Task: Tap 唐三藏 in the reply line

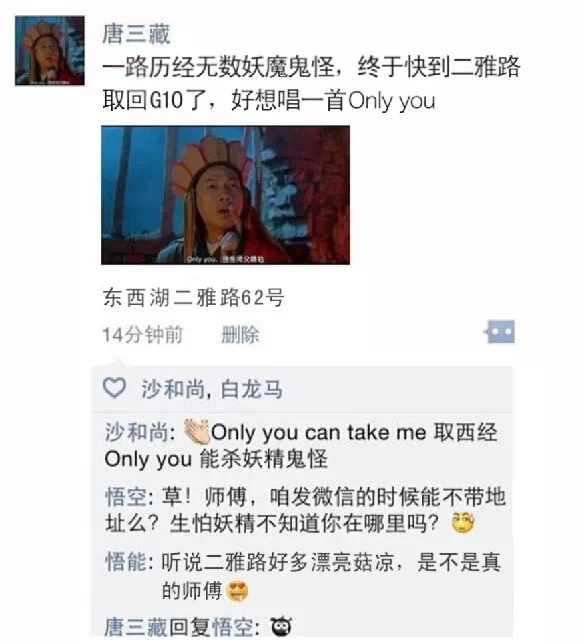Action: click(x=136, y=627)
